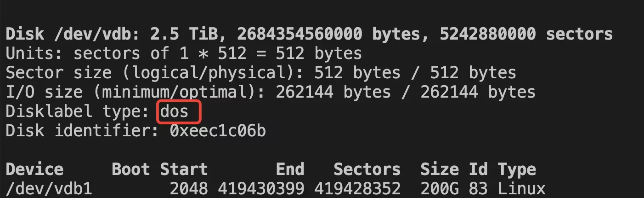Viewport: 644px width, 198px height.
Task: Click the "Linux" partition type text
Action: pyautogui.click(x=521, y=189)
